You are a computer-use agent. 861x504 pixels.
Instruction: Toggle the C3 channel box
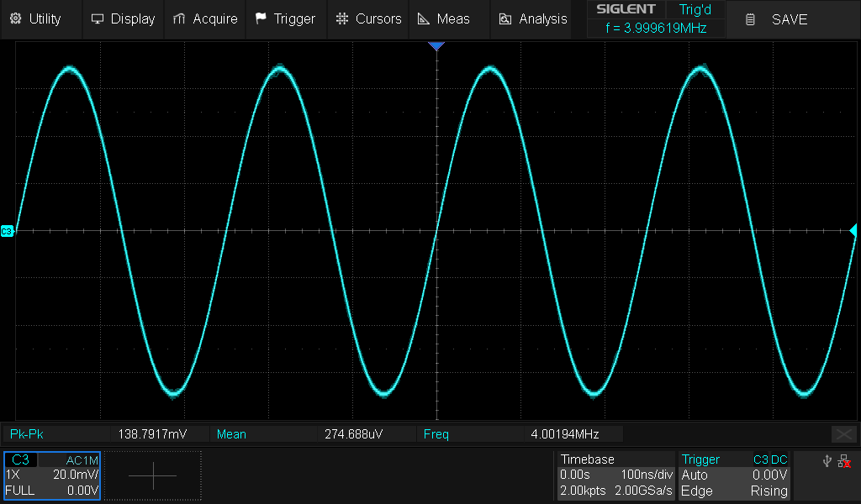[52, 475]
